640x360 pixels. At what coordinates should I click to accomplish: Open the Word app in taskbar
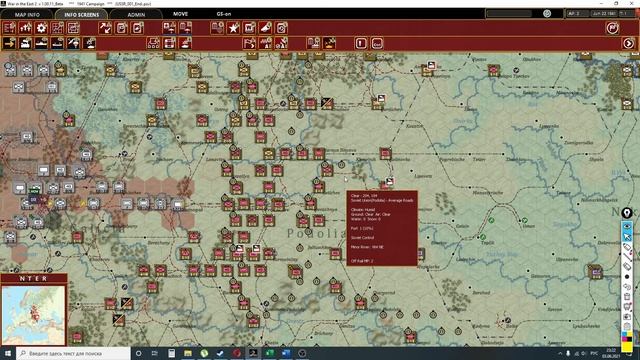click(286, 353)
